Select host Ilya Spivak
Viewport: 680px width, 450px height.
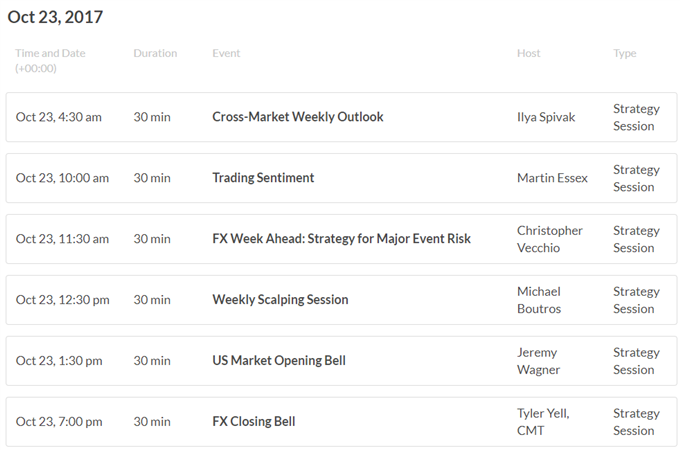click(x=546, y=117)
